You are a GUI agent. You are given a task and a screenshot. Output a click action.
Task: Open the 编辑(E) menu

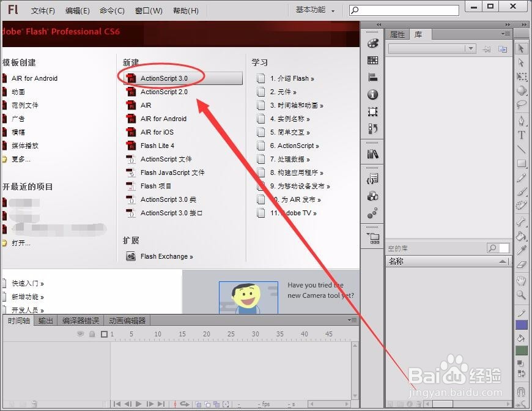(x=78, y=11)
